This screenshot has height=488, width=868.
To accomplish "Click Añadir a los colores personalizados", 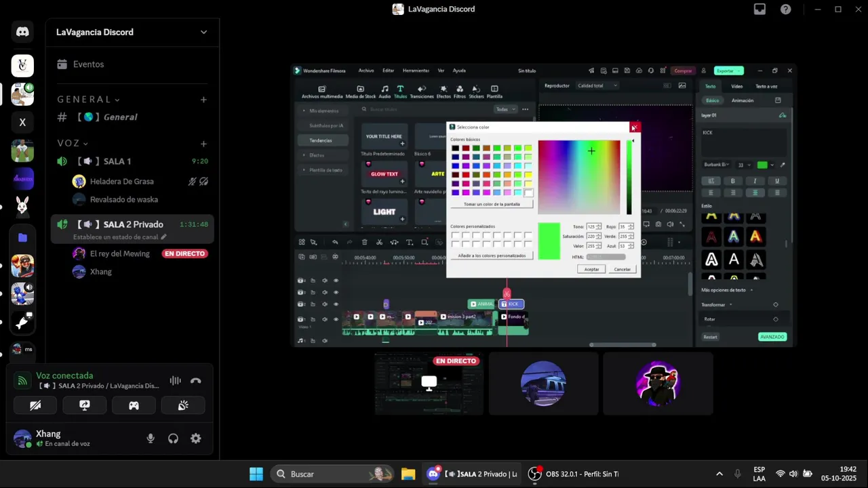I will coord(492,256).
